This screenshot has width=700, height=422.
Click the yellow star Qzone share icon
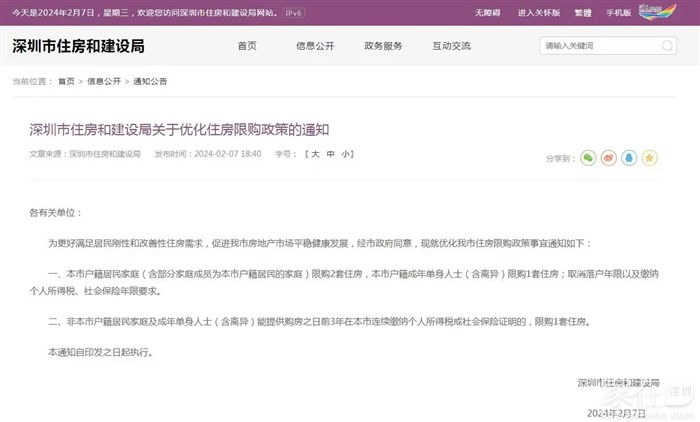(x=649, y=158)
